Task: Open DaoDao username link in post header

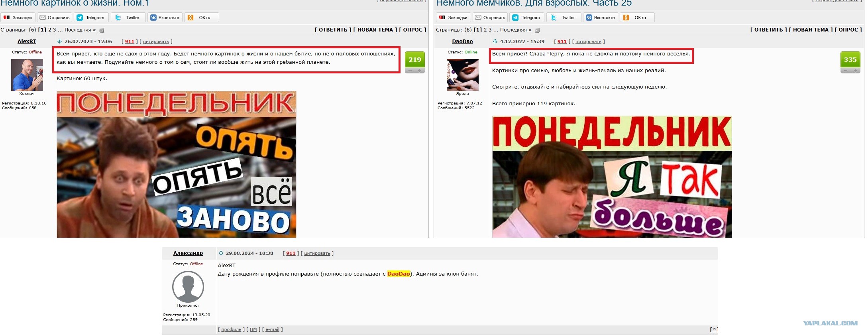Action: point(462,41)
